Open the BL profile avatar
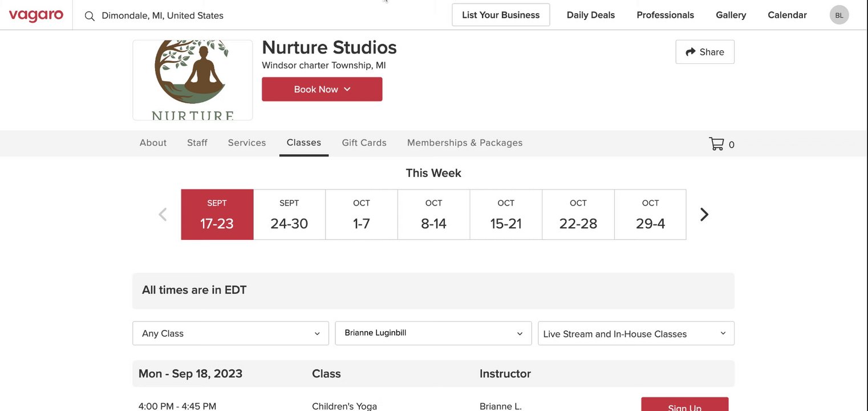Viewport: 868px width, 411px height. coord(839,15)
